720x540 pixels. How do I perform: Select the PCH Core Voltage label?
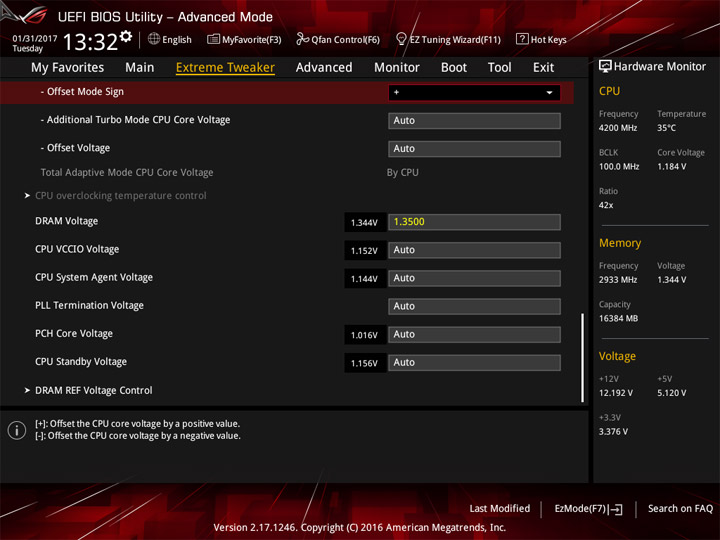click(x=74, y=334)
